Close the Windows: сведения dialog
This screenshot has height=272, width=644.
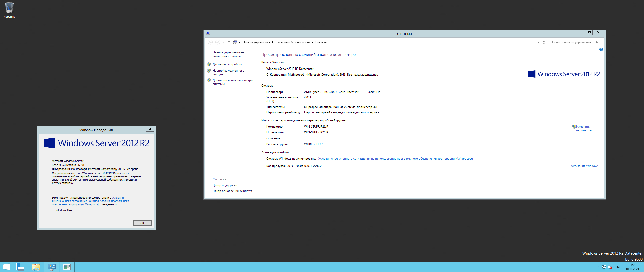[x=150, y=129]
